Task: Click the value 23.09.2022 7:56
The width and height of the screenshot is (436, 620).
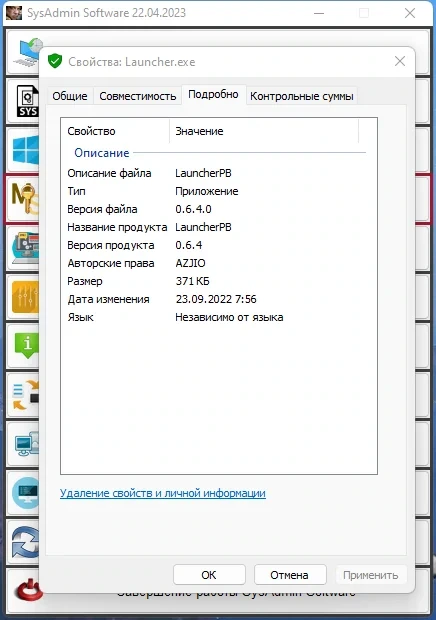Action: click(216, 299)
